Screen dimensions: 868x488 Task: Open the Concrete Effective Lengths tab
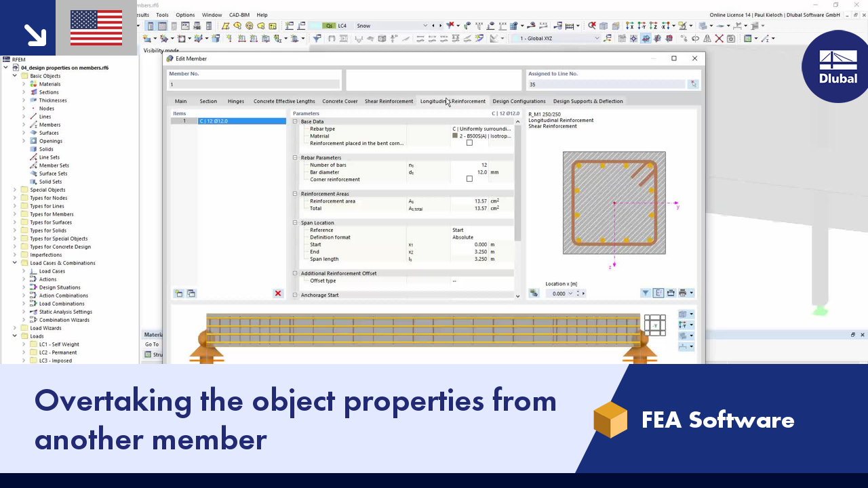pyautogui.click(x=284, y=101)
